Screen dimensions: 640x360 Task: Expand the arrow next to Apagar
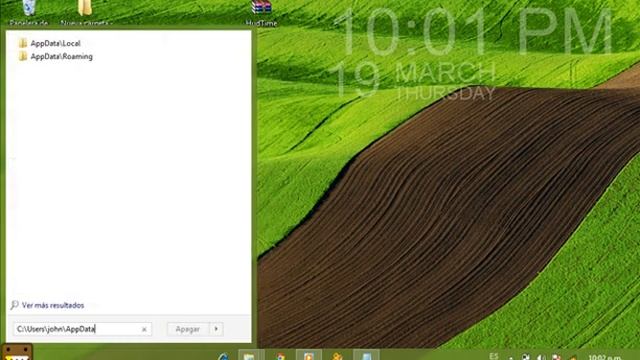tap(216, 329)
